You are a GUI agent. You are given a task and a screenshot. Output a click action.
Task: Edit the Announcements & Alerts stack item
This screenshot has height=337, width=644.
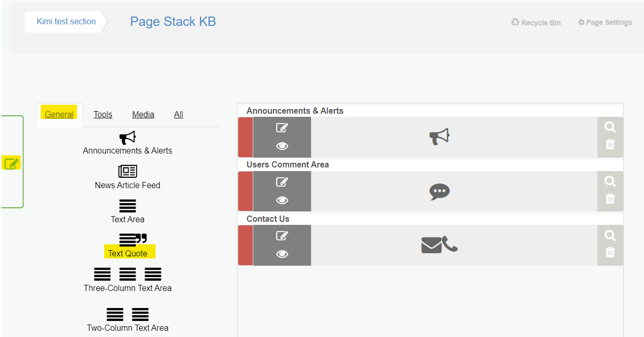(282, 128)
